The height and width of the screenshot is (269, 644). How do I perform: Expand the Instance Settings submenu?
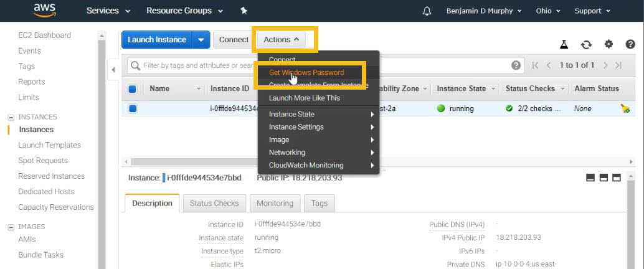pos(318,127)
